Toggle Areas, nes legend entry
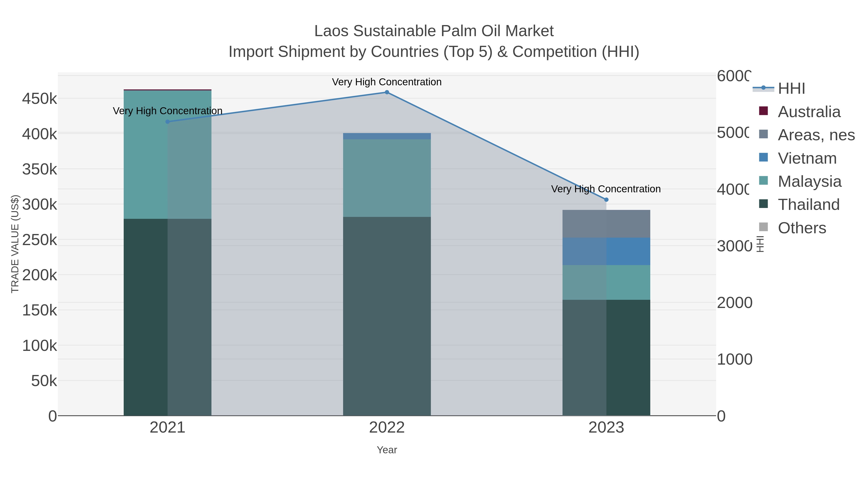Screen dimensions: 868x488 point(807,135)
